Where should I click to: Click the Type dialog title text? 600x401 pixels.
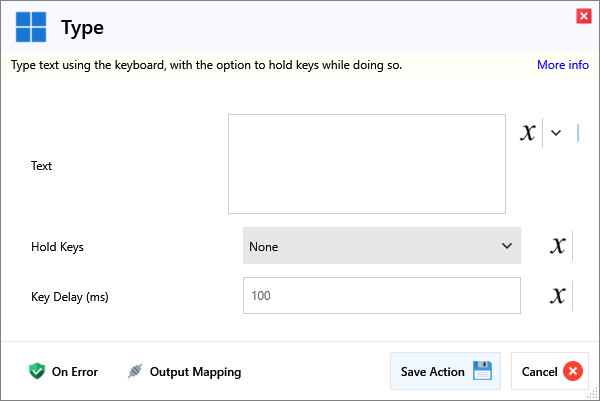[82, 27]
